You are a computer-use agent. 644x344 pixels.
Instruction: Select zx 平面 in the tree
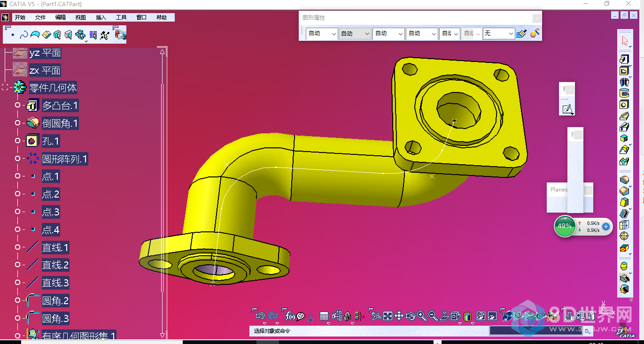click(45, 70)
